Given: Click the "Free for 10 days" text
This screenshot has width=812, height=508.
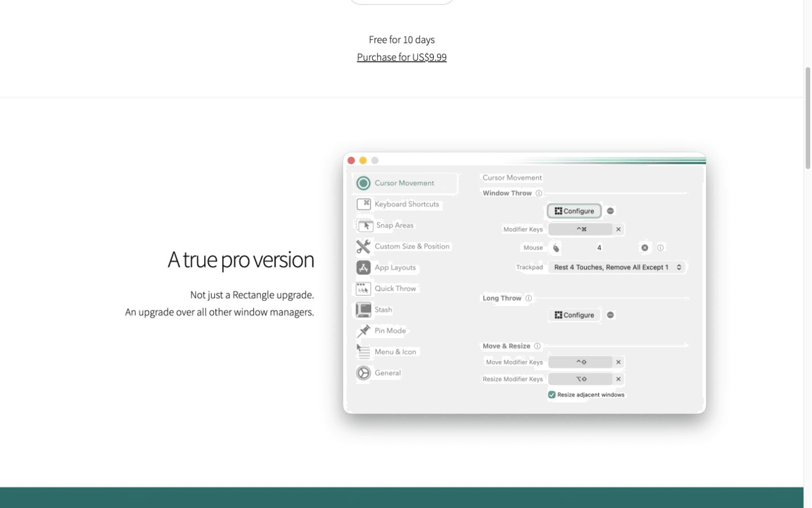Looking at the screenshot, I should click(401, 40).
